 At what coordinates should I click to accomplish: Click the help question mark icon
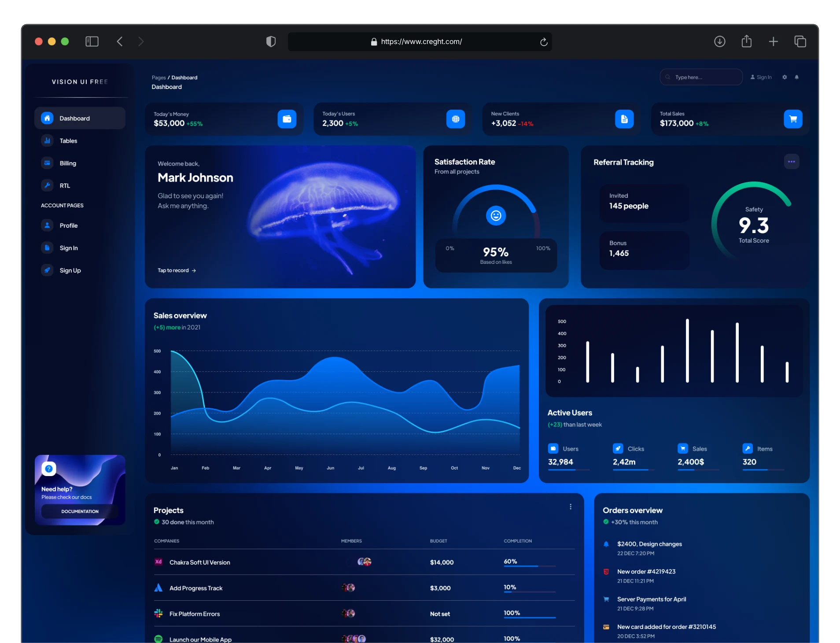[x=49, y=469]
